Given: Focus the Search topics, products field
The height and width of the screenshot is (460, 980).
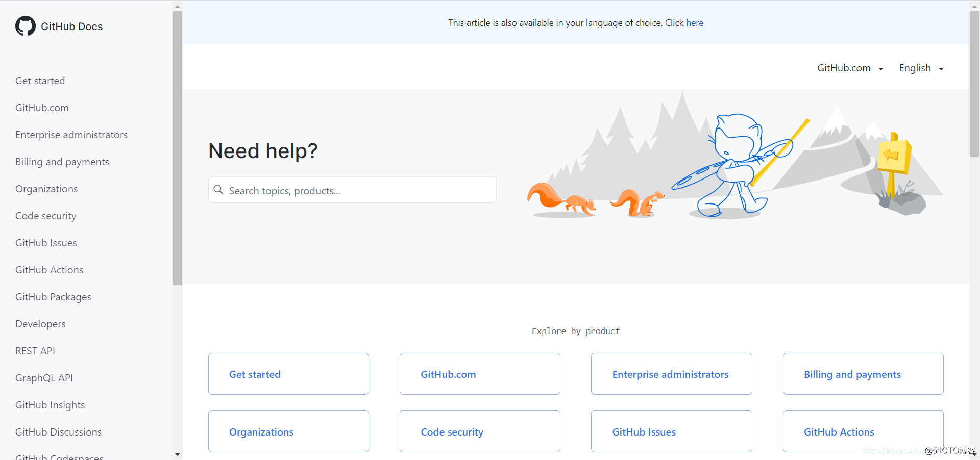Looking at the screenshot, I should coord(352,190).
